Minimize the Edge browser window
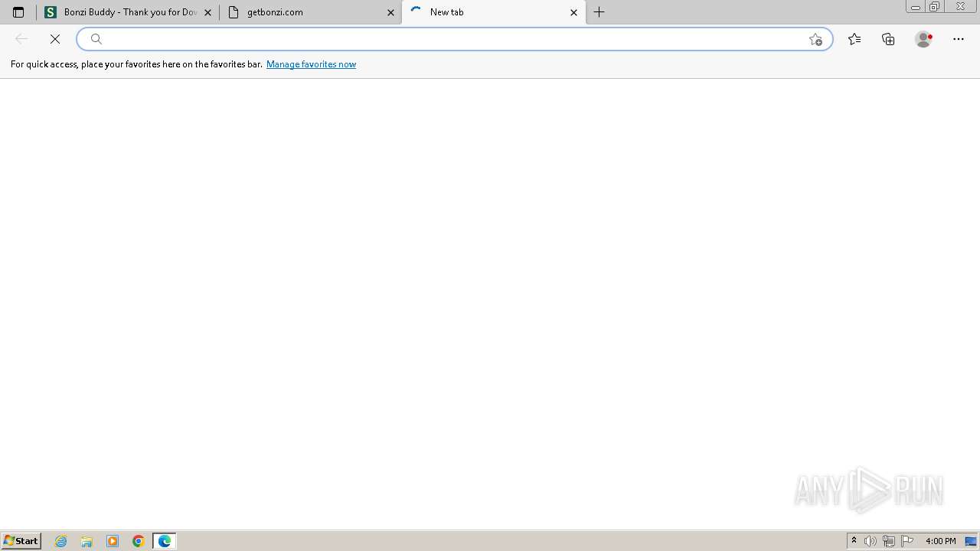980x551 pixels. [x=916, y=7]
